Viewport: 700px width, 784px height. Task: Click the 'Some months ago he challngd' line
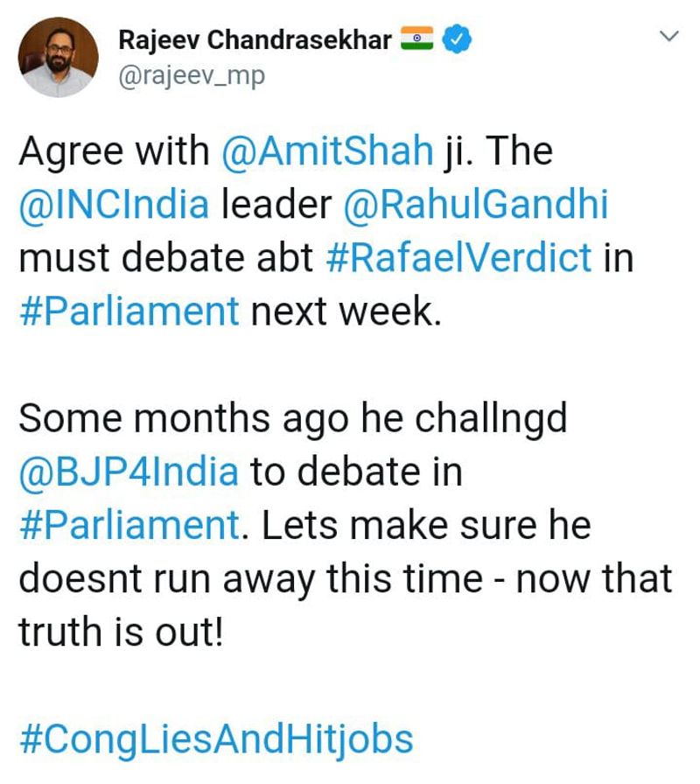[293, 419]
